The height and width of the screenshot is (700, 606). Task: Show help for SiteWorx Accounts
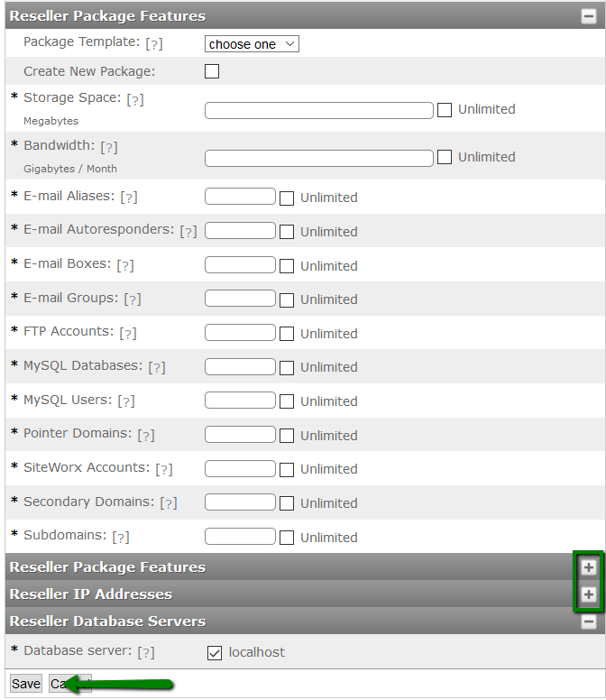[164, 469]
